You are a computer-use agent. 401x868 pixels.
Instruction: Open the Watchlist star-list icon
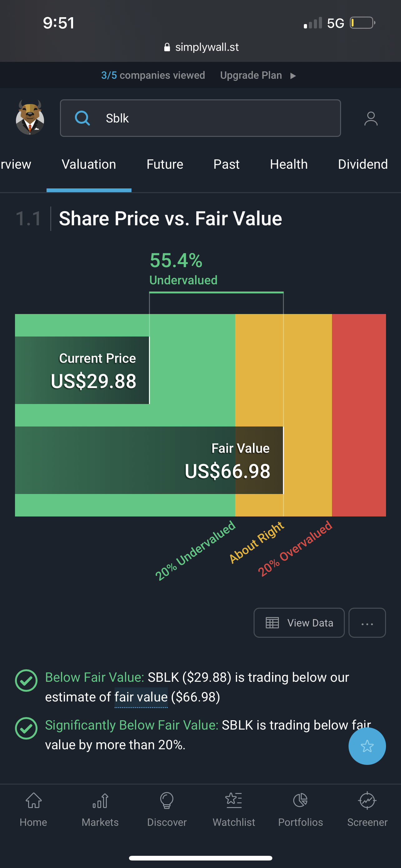click(x=234, y=800)
